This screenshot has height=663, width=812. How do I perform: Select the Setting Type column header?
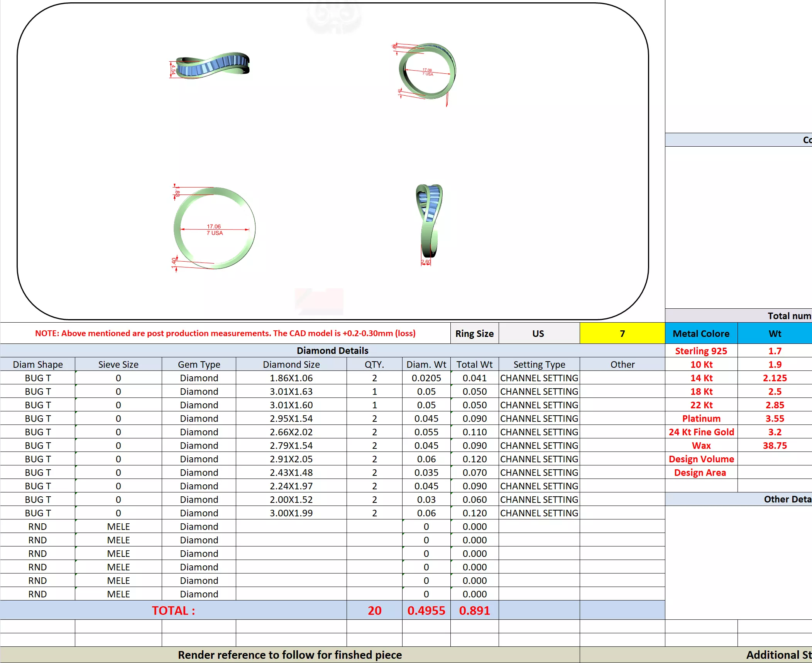click(x=539, y=364)
